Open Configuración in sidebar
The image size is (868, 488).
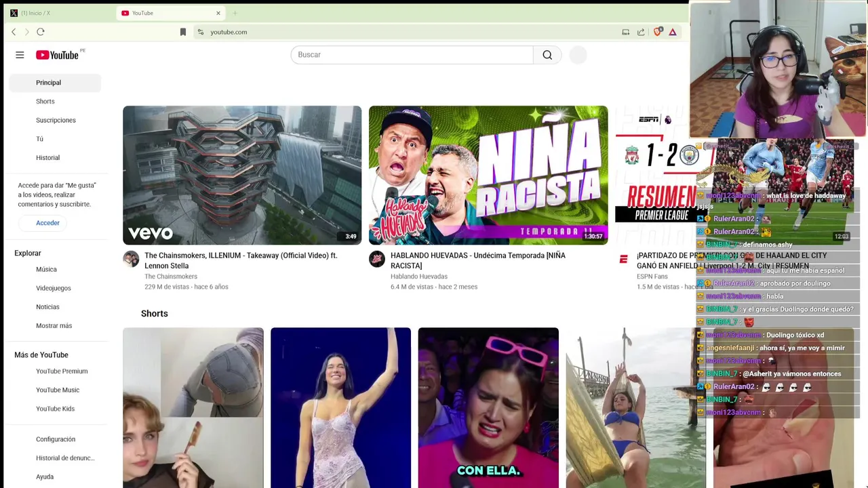coord(55,439)
